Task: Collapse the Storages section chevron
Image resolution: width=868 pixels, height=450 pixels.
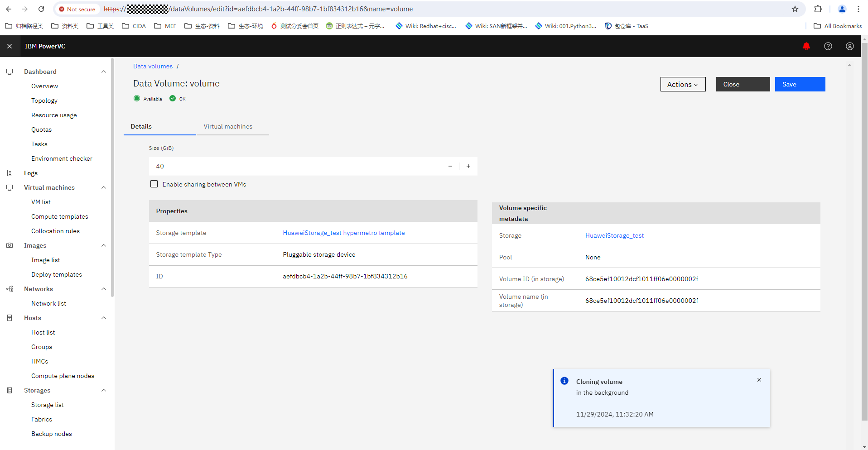Action: click(104, 390)
